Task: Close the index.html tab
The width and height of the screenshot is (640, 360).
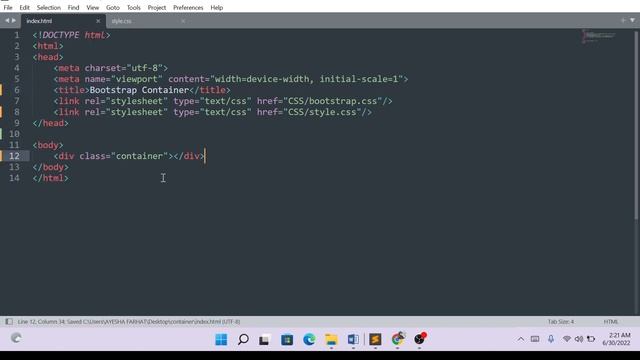Action: click(x=98, y=21)
